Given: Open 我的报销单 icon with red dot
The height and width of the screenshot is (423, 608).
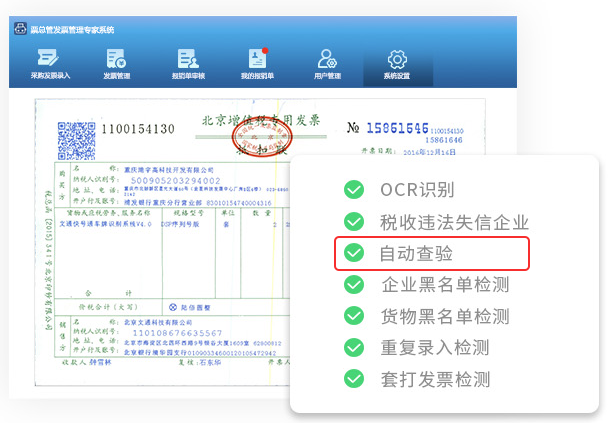Looking at the screenshot, I should coord(257,64).
